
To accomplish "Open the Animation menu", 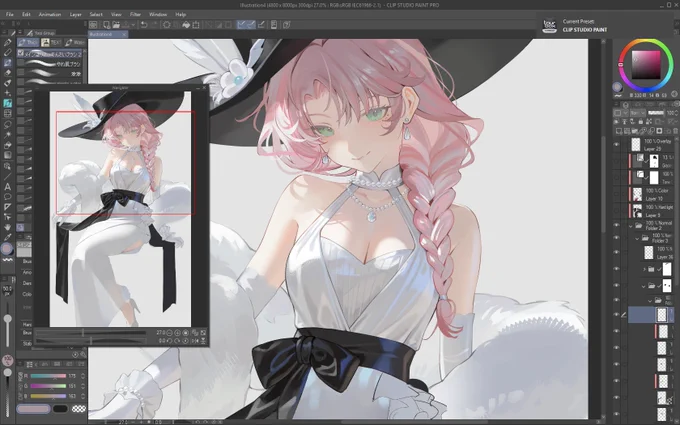I will coord(50,14).
